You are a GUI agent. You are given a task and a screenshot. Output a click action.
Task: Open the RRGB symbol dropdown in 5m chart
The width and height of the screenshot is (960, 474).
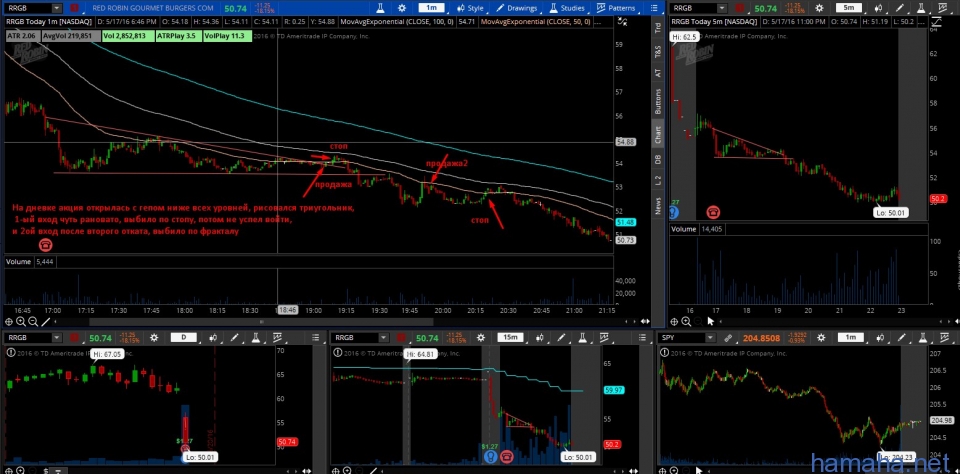(721, 8)
